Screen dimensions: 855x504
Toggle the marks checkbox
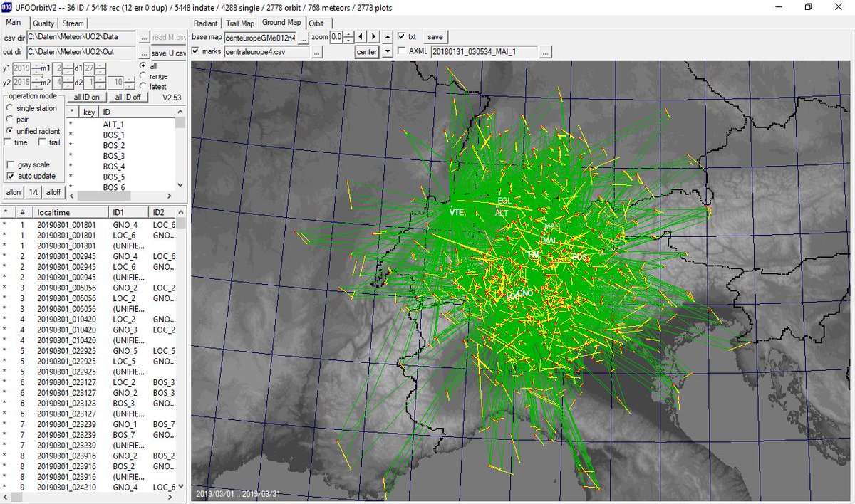click(196, 51)
